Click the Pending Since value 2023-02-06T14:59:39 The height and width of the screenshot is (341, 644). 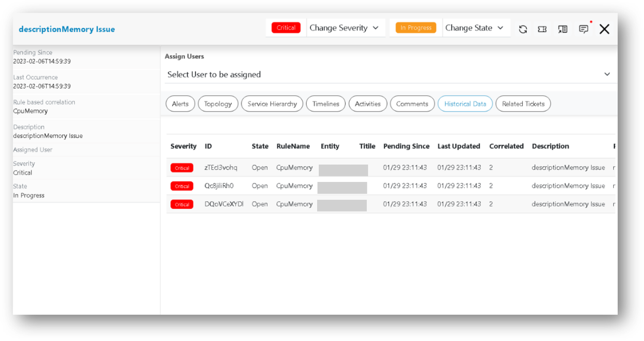tap(42, 61)
